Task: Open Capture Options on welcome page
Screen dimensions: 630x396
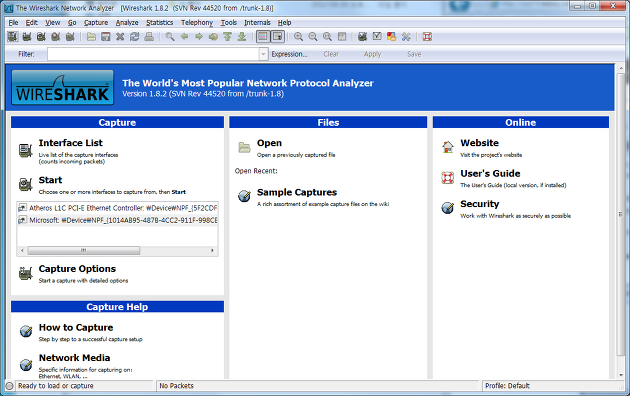Action: [x=77, y=269]
